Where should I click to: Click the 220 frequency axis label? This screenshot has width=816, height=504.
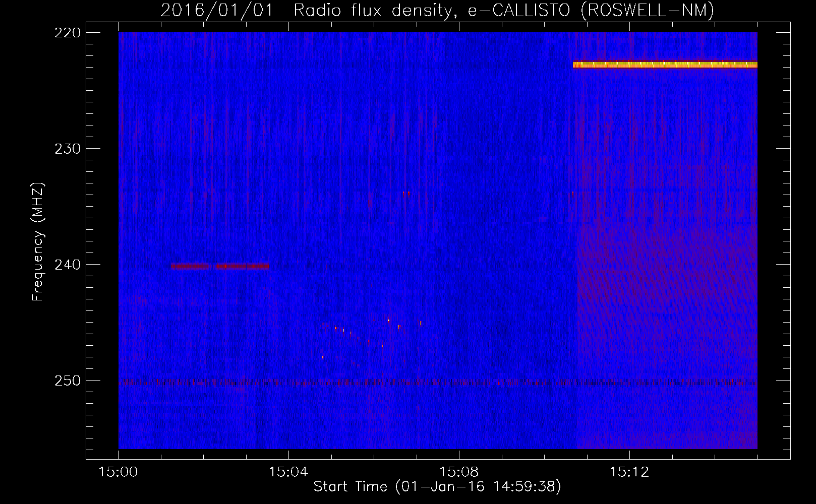click(x=67, y=33)
